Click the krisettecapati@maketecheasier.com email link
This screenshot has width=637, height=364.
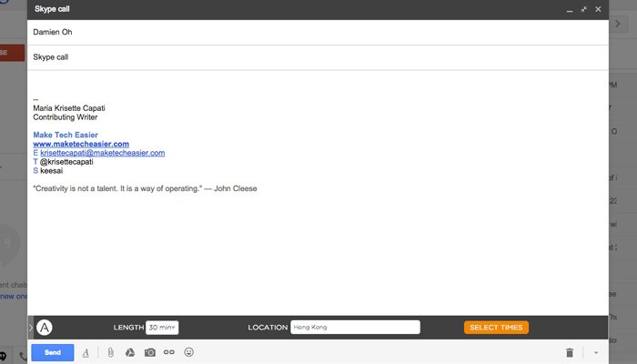[102, 153]
